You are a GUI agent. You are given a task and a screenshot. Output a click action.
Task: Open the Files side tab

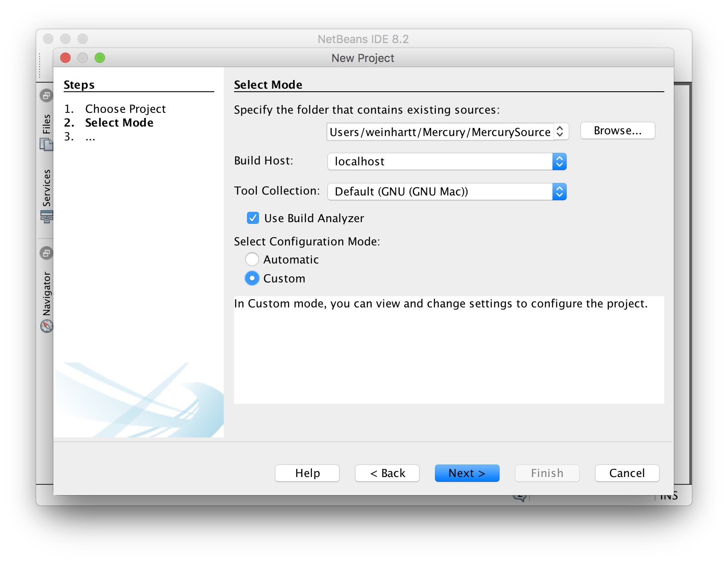(46, 124)
